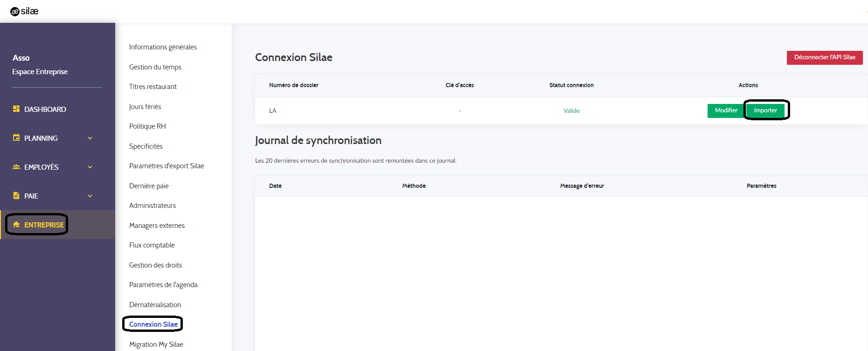This screenshot has height=351, width=868.
Task: Click the Dashboard grid icon
Action: [x=16, y=109]
